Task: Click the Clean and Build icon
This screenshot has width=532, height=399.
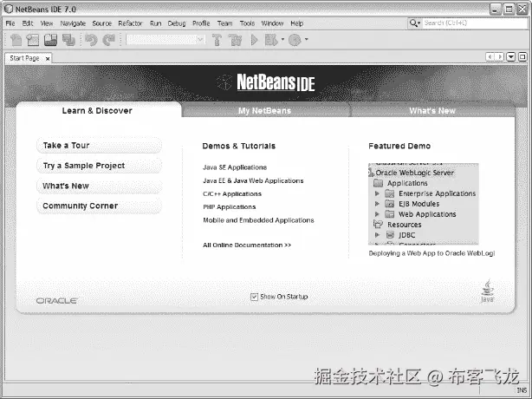Action: [235, 40]
